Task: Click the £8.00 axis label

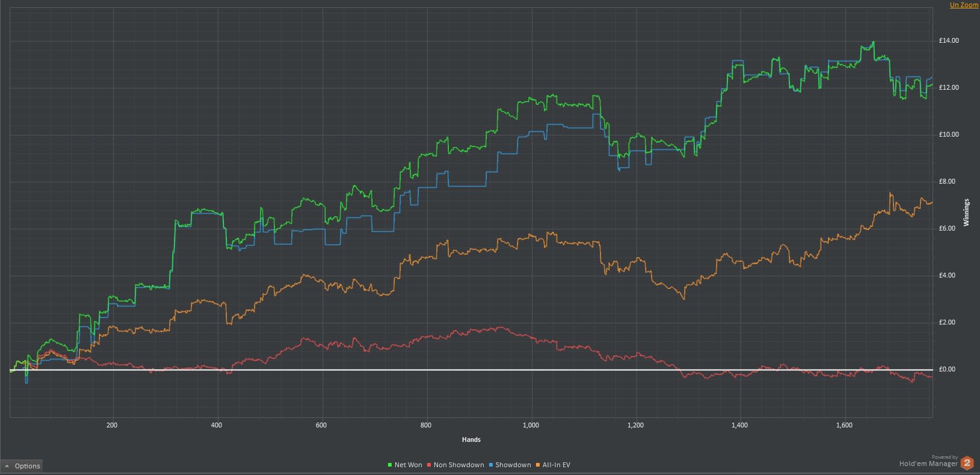Action: tap(948, 182)
